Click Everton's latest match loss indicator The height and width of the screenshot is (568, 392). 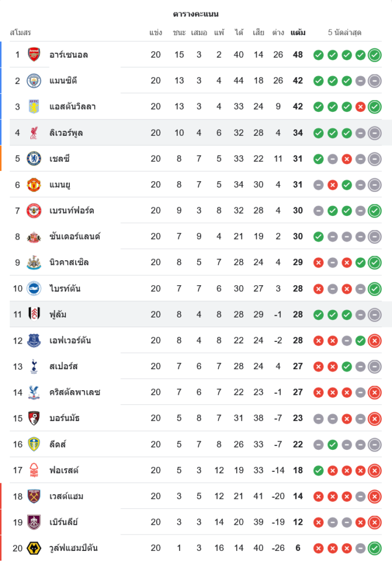(x=374, y=341)
